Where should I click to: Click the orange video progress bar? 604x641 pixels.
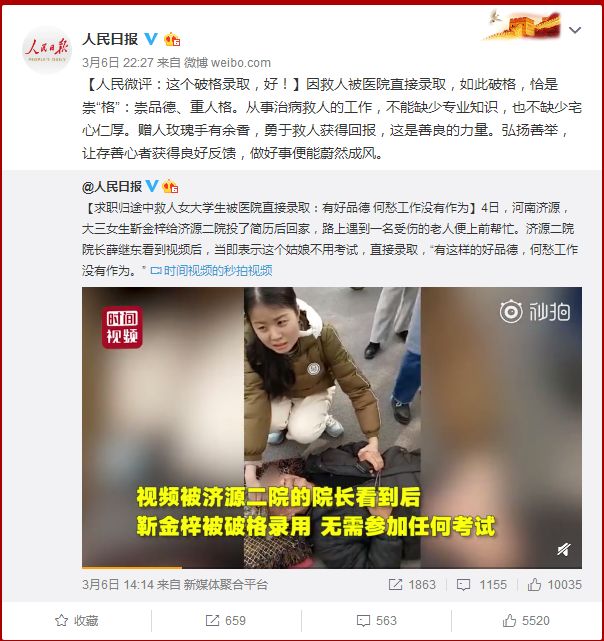pos(132,567)
